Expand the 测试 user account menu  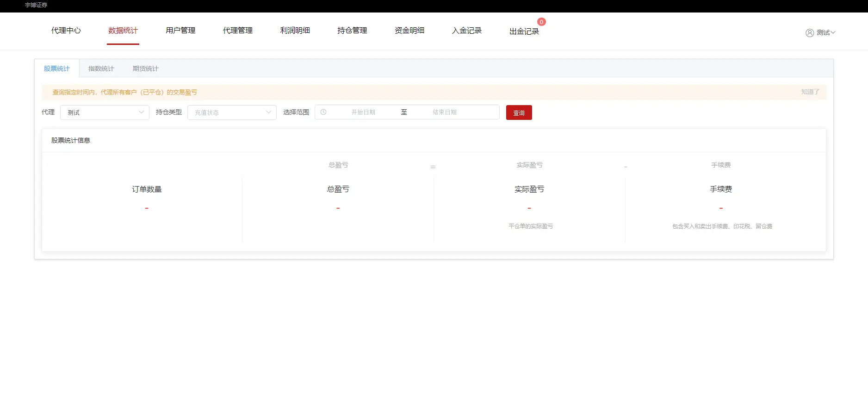[825, 33]
